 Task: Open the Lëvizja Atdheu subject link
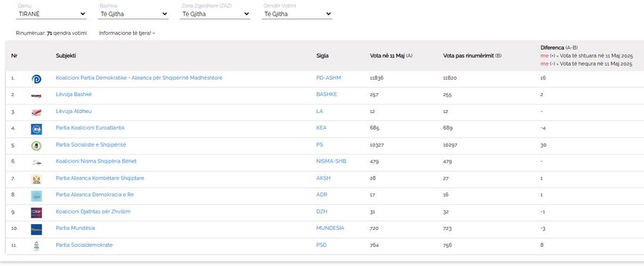74,112
